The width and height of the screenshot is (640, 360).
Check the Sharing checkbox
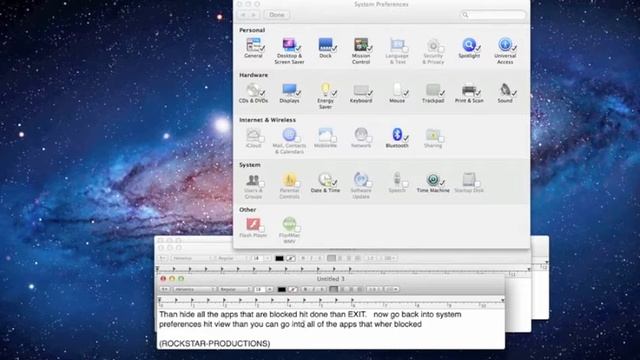click(x=441, y=139)
